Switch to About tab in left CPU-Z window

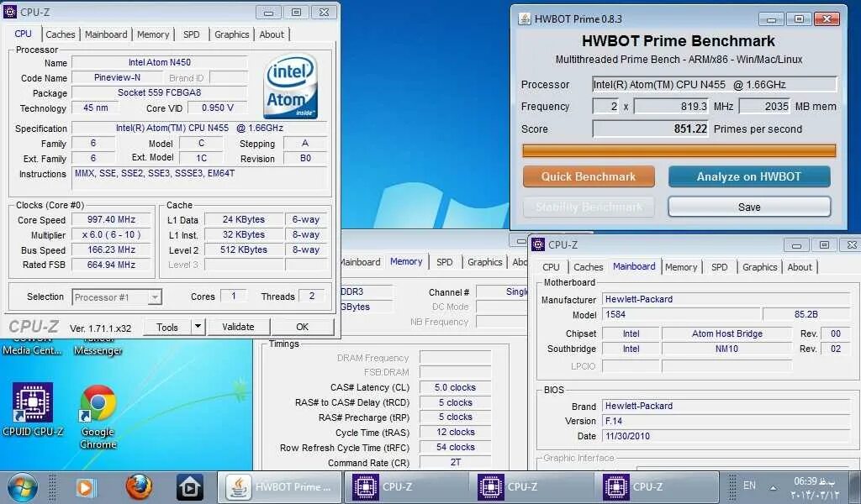coord(272,34)
